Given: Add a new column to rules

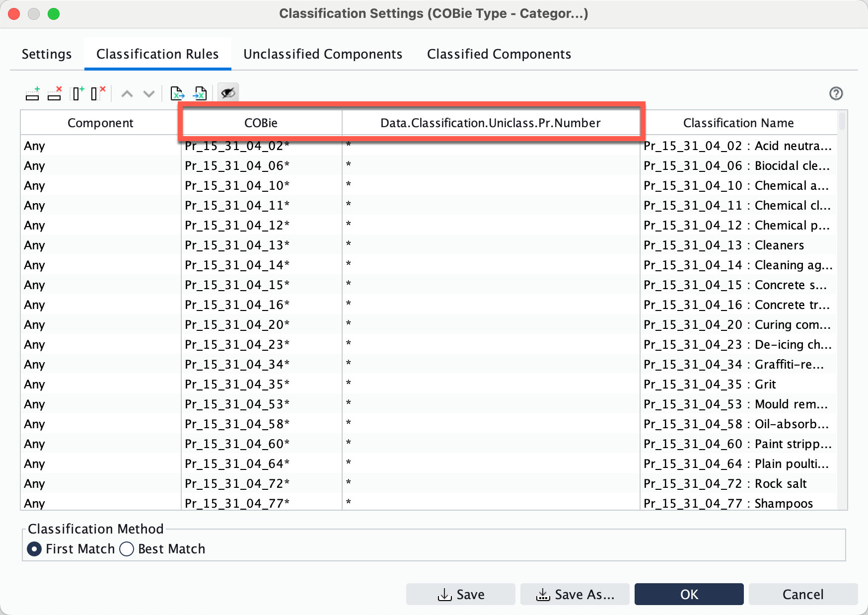Looking at the screenshot, I should [78, 93].
